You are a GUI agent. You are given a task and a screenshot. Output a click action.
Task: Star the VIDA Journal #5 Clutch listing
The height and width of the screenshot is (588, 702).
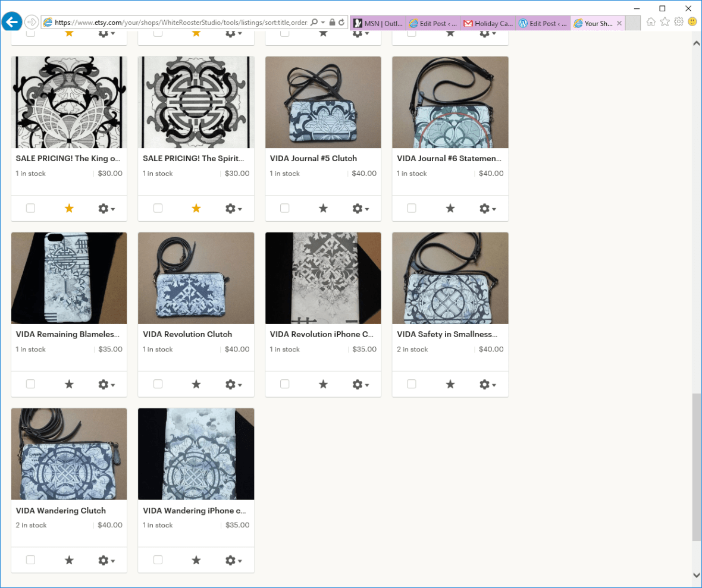(323, 208)
